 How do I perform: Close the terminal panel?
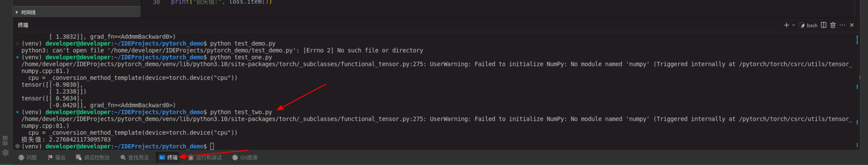click(852, 25)
